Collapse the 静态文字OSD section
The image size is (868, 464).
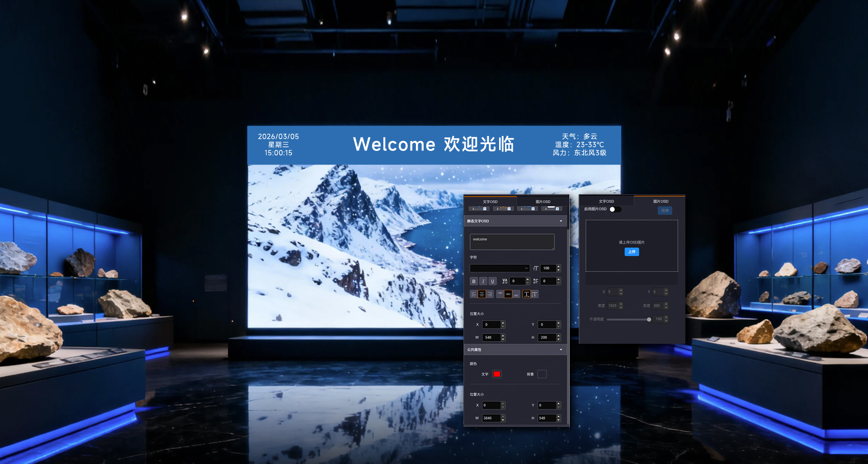coord(561,221)
